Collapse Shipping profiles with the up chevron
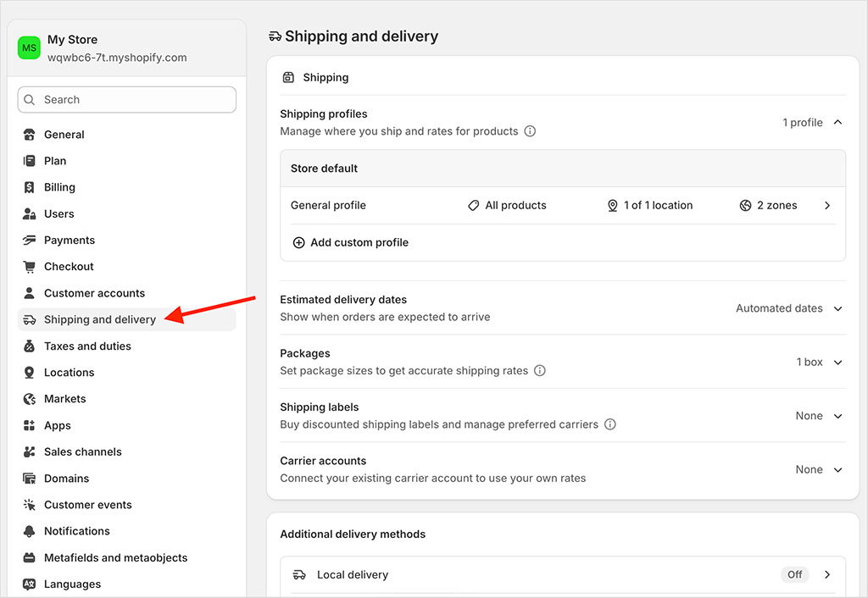 838,122
